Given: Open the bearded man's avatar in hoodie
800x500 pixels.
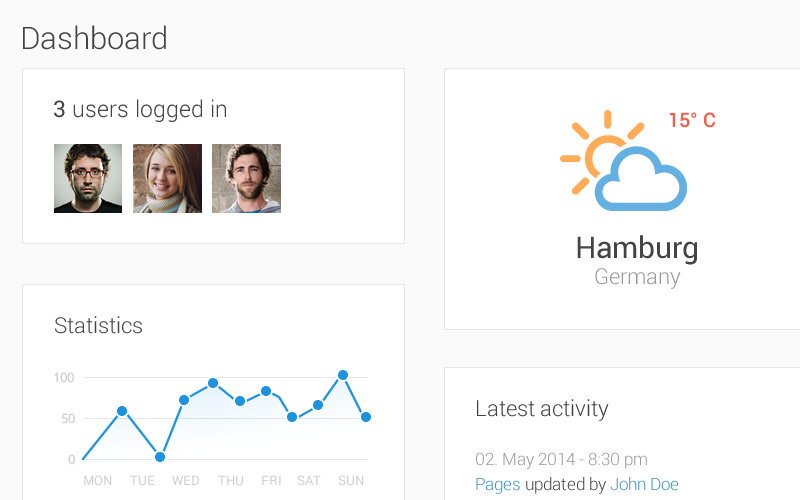Looking at the screenshot, I should coord(246,178).
